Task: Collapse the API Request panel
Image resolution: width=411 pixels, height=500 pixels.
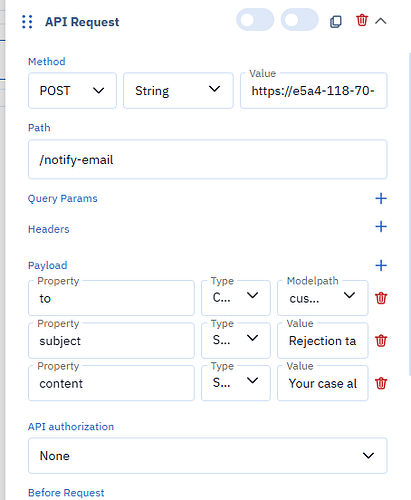Action: click(x=381, y=21)
